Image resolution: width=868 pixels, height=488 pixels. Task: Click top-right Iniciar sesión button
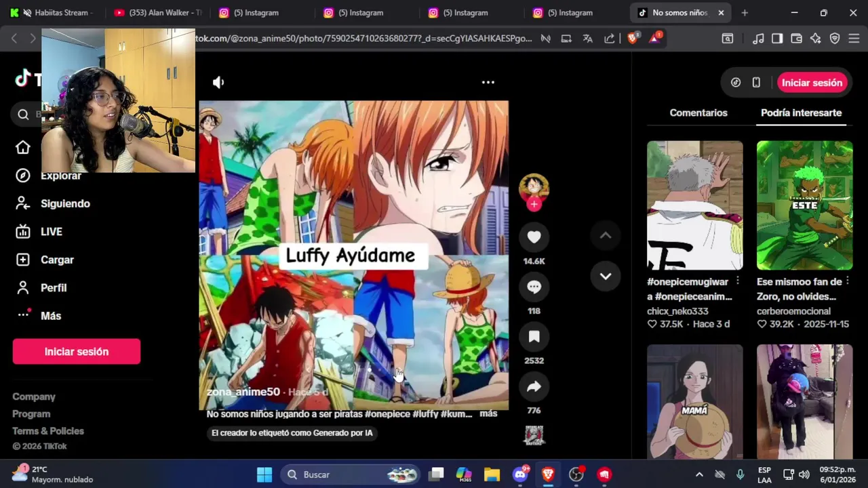[x=812, y=83]
